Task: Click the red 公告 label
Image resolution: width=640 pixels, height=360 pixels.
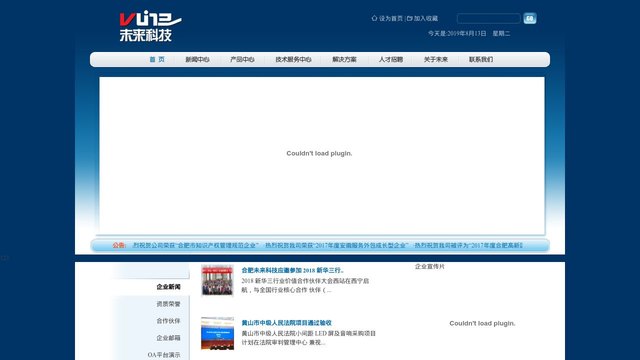Action: coord(119,245)
